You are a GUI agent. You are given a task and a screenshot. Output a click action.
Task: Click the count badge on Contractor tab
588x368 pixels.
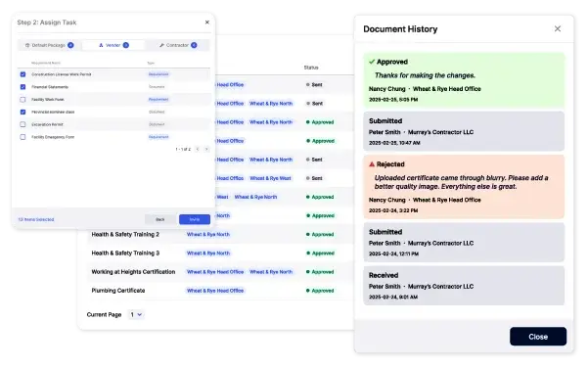click(x=194, y=45)
